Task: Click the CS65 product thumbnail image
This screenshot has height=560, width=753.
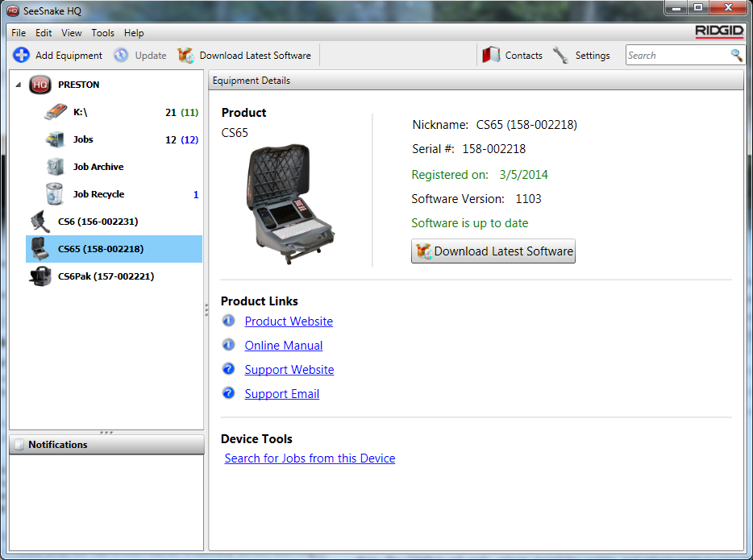Action: 290,204
